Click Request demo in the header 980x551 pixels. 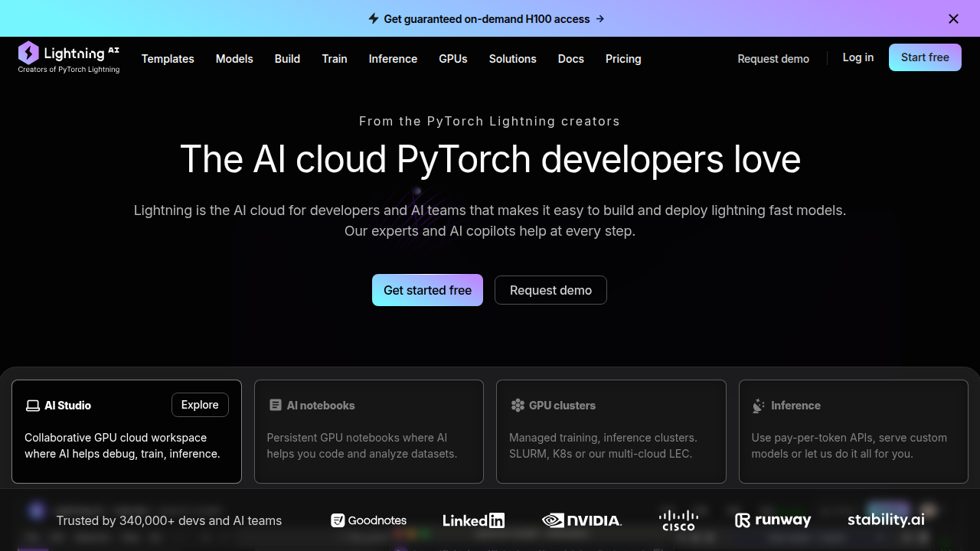(x=773, y=59)
